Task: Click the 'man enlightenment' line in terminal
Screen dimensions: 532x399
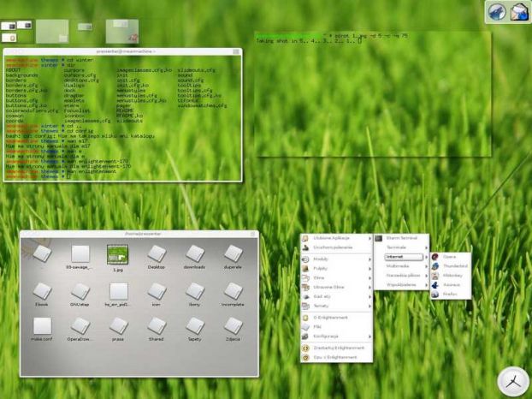Action: coord(61,171)
